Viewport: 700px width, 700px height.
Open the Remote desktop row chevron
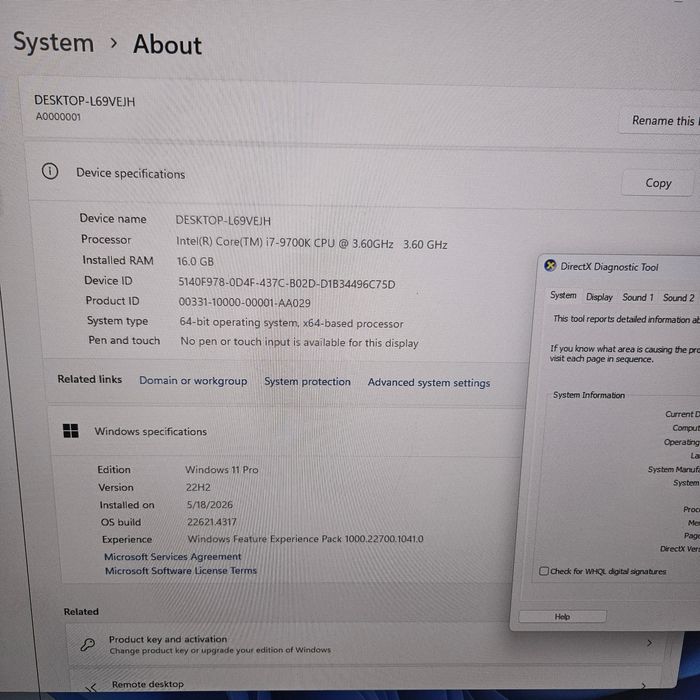tap(644, 685)
